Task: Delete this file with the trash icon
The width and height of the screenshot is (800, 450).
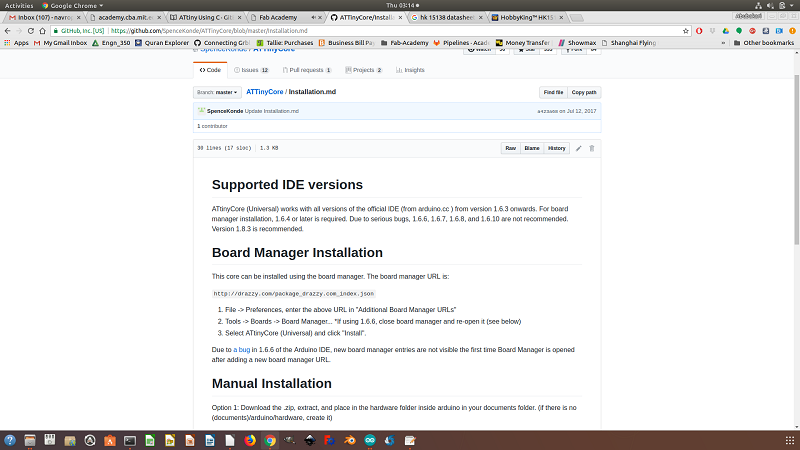Action: (592, 148)
